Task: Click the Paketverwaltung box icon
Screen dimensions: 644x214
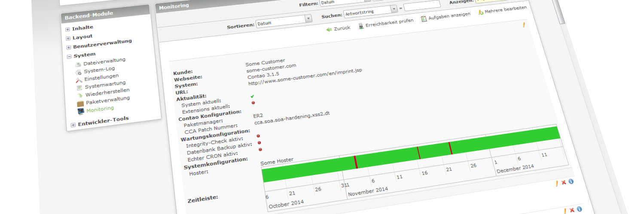Action: [80, 103]
